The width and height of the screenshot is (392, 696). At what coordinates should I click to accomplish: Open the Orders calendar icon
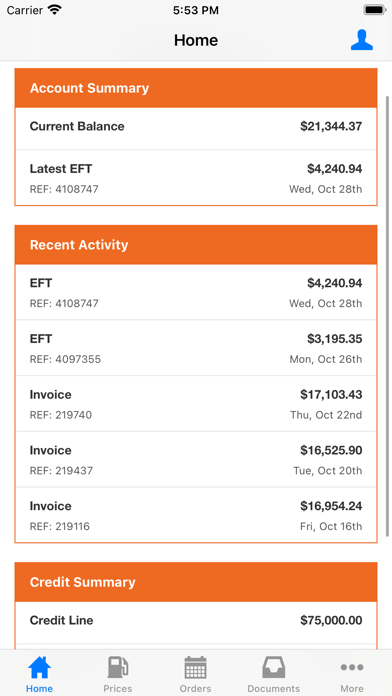tap(195, 667)
